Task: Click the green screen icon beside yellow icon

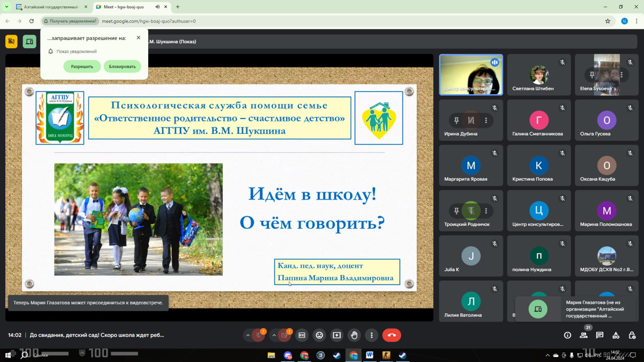Action: [x=29, y=41]
